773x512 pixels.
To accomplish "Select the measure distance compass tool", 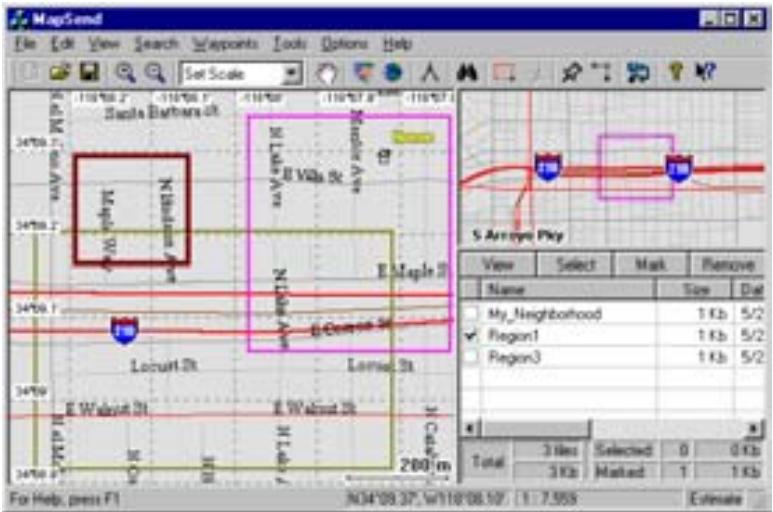I will (431, 73).
